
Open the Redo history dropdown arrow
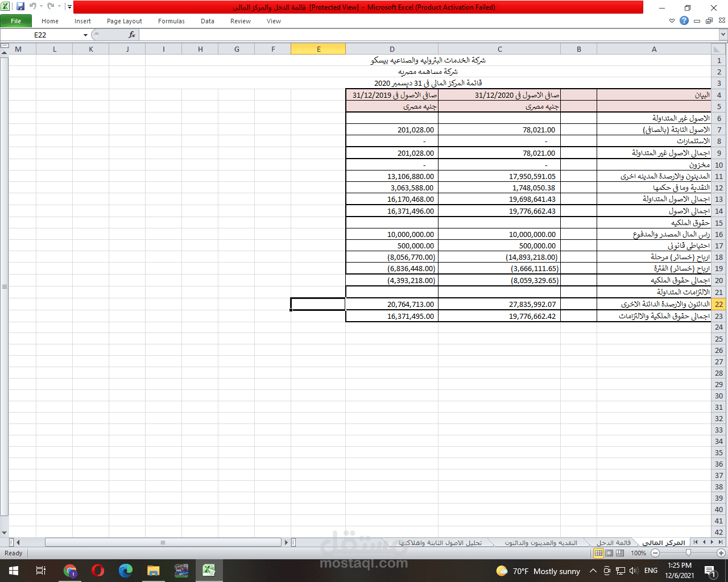59,7
